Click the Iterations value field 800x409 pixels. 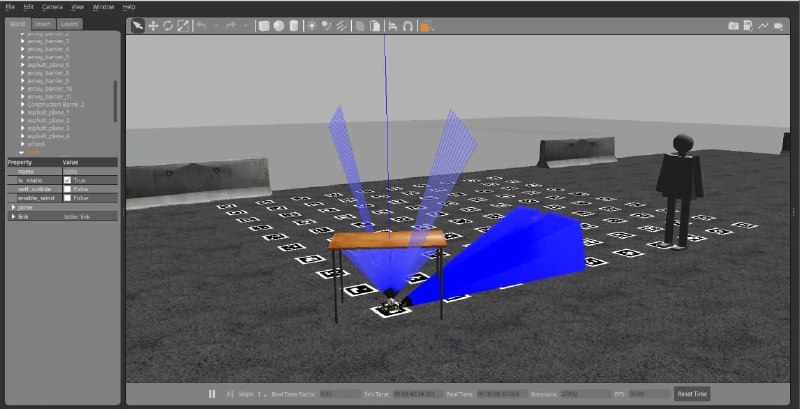coord(586,394)
